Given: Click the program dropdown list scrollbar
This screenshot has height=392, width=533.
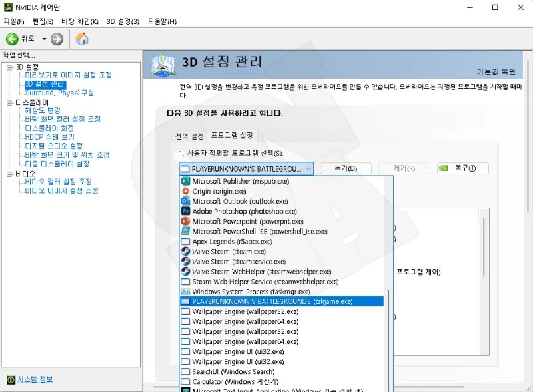Looking at the screenshot, I should pyautogui.click(x=388, y=339).
